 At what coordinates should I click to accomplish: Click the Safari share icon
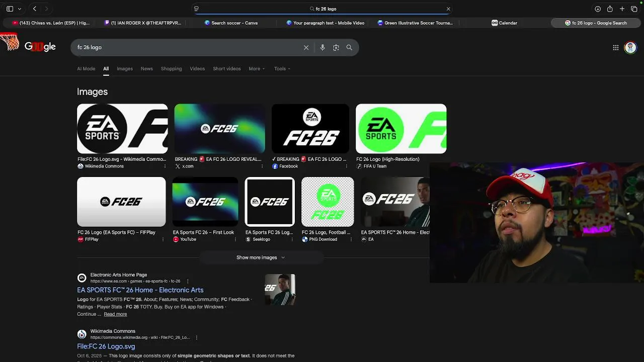point(610,9)
